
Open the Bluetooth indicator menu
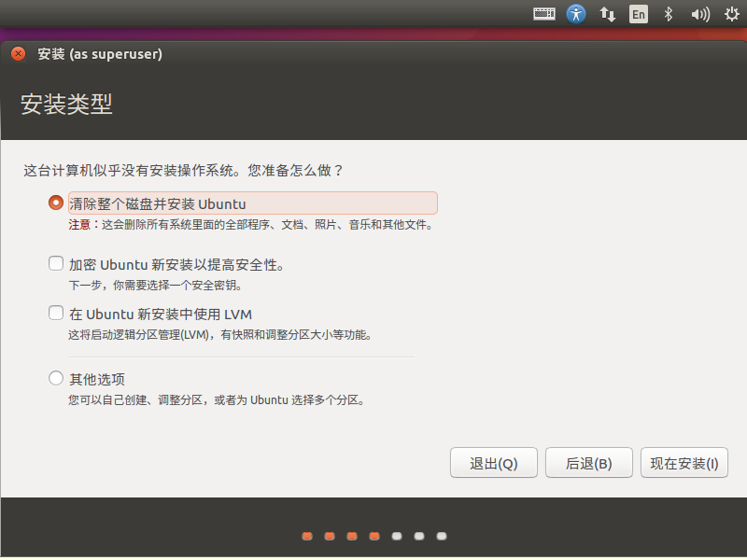tap(669, 14)
